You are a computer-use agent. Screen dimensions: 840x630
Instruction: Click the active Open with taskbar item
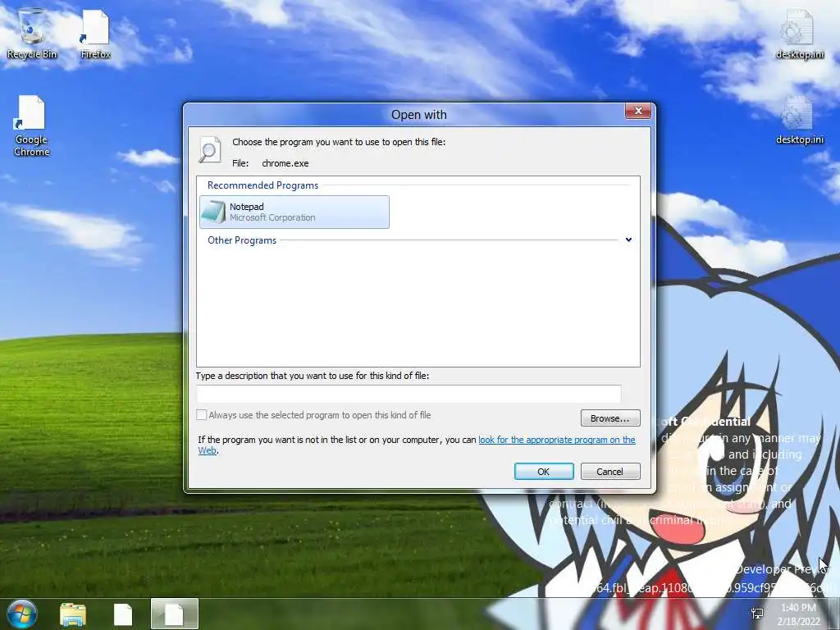click(x=175, y=614)
